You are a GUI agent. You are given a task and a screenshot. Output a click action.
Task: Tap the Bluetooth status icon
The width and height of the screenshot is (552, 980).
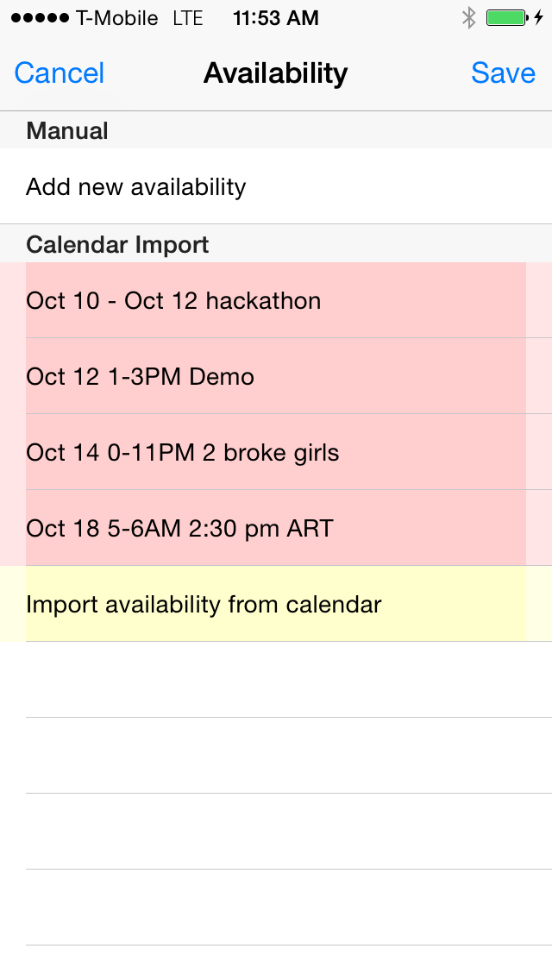pyautogui.click(x=468, y=18)
